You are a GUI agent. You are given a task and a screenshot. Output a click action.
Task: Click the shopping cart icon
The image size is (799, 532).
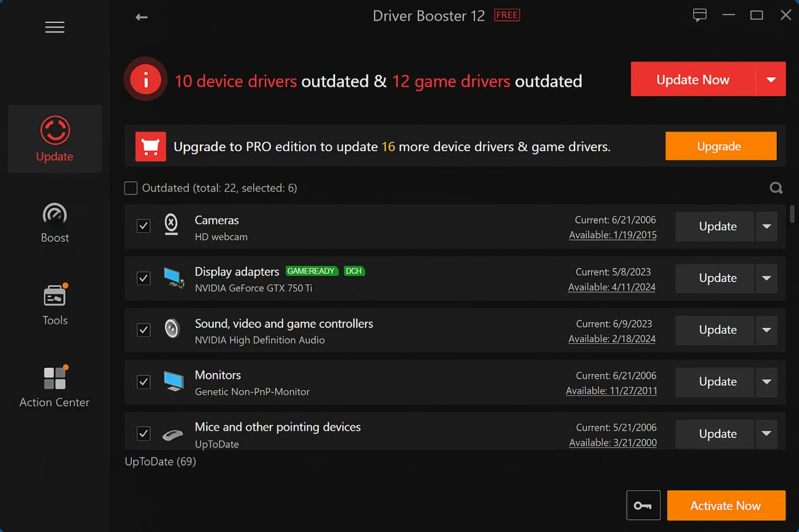tap(151, 147)
